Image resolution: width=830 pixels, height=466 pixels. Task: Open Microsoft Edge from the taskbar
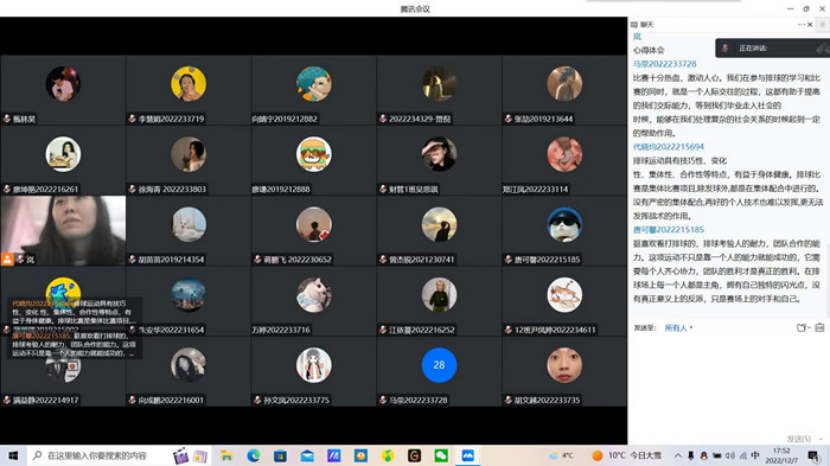click(x=254, y=456)
